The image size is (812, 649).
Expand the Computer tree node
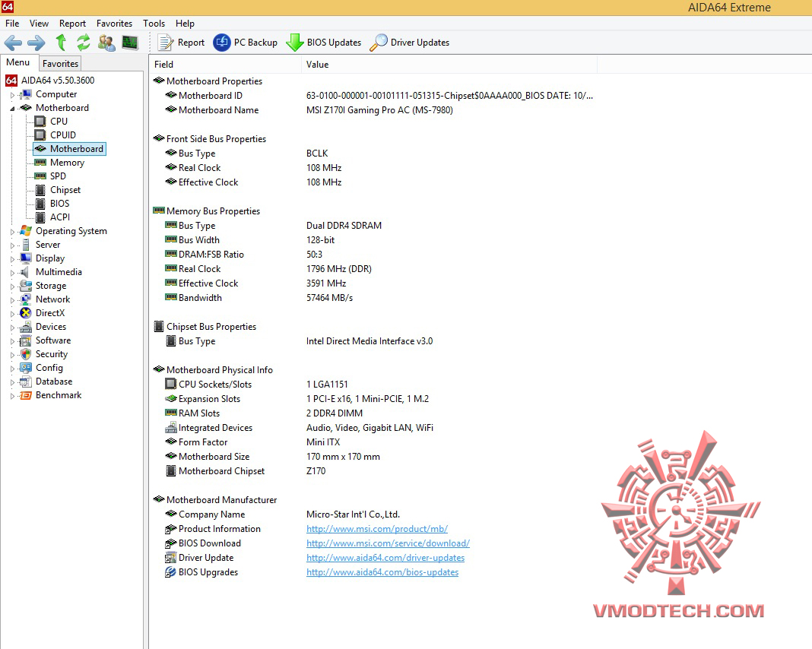pos(12,95)
